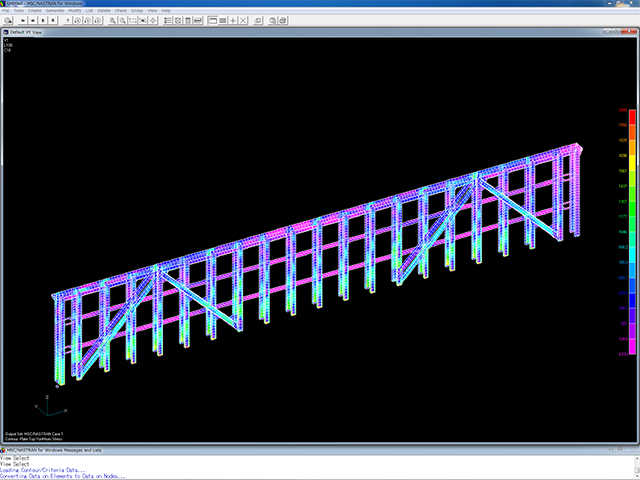Click the XYZ axis triad in the view
The height and width of the screenshot is (480, 640).
(x=47, y=405)
